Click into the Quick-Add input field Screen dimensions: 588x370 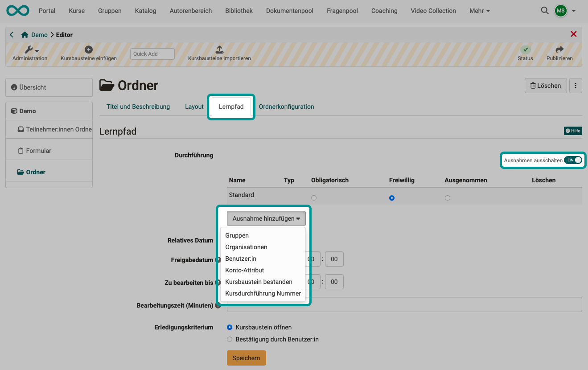[152, 54]
